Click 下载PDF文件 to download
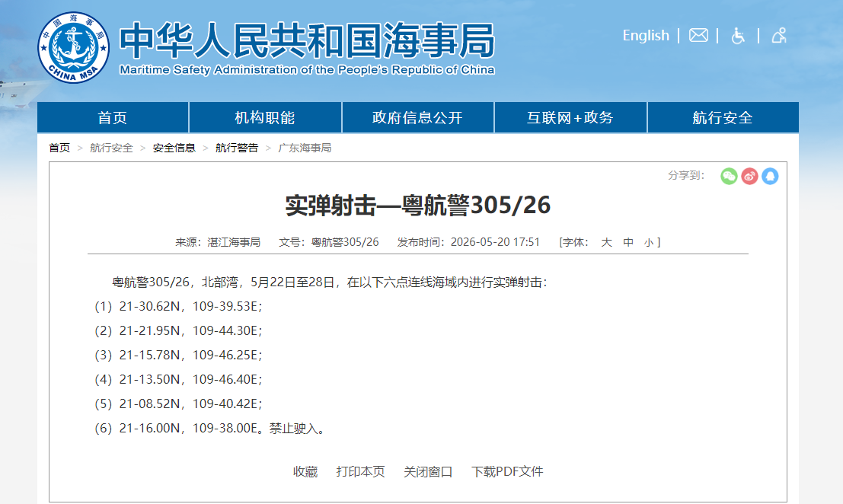Viewport: 843px width, 504px height. (x=507, y=472)
